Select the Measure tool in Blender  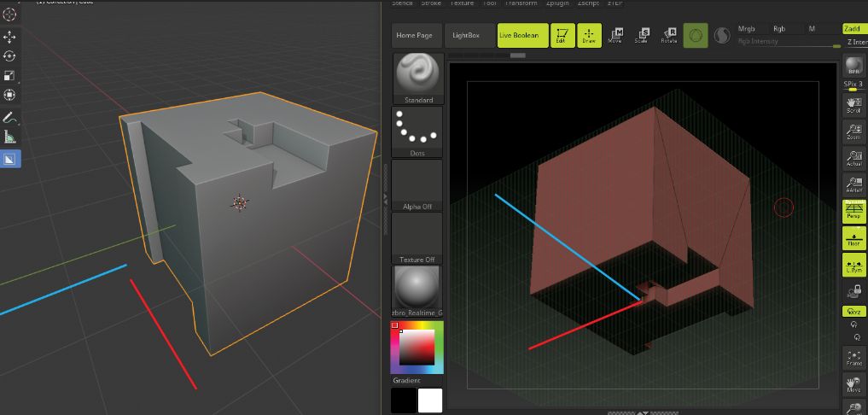[x=10, y=137]
